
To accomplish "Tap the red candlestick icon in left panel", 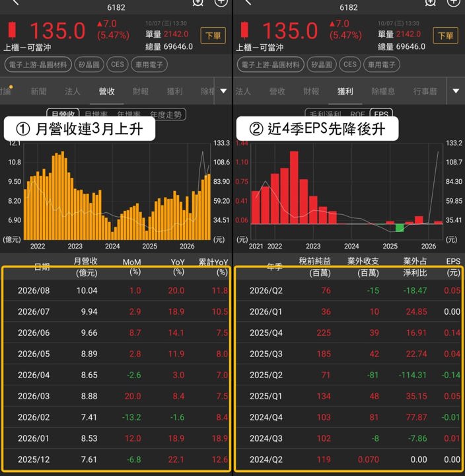I will click(12, 30).
